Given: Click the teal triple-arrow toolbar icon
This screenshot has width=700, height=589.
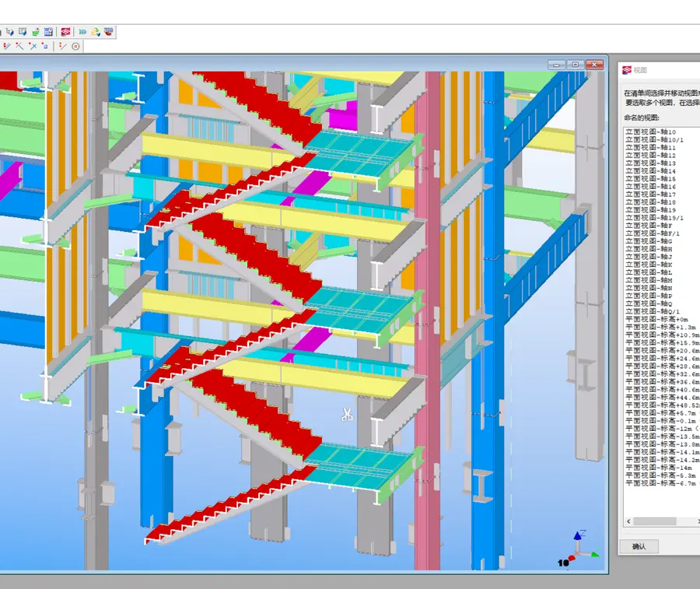Looking at the screenshot, I should click(x=82, y=32).
